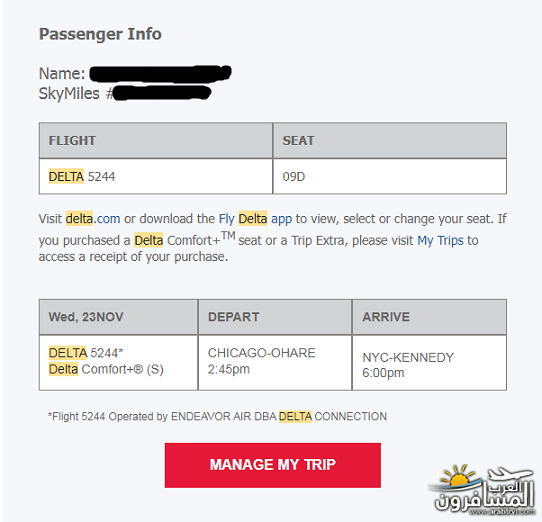Open the My Trips link
Viewport: 542px width, 522px height.
coord(440,241)
